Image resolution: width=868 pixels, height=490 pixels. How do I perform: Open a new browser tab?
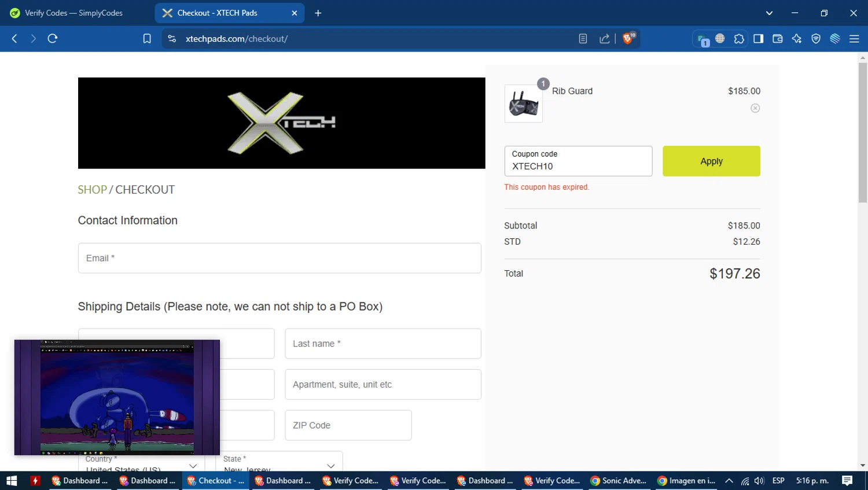pyautogui.click(x=318, y=13)
